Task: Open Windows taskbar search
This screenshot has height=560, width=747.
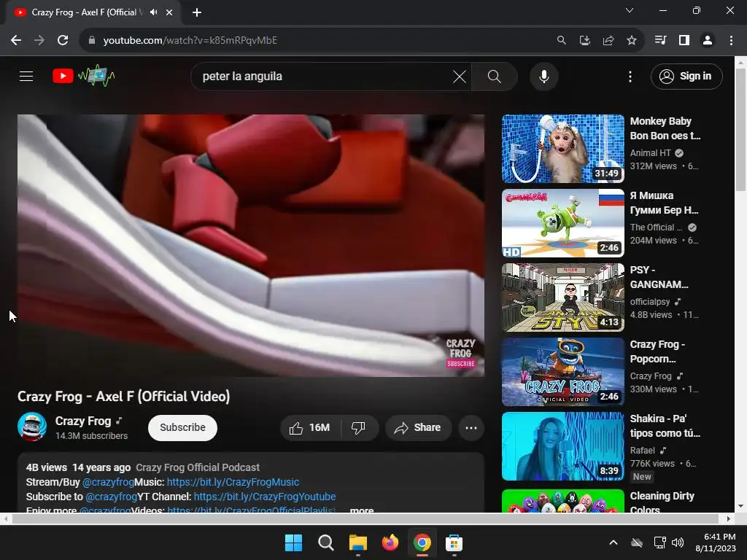Action: pyautogui.click(x=326, y=542)
